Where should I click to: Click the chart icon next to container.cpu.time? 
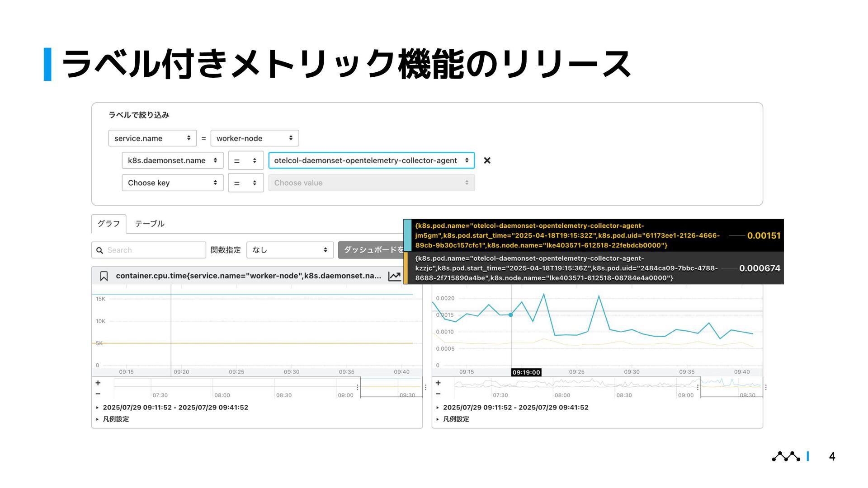394,276
